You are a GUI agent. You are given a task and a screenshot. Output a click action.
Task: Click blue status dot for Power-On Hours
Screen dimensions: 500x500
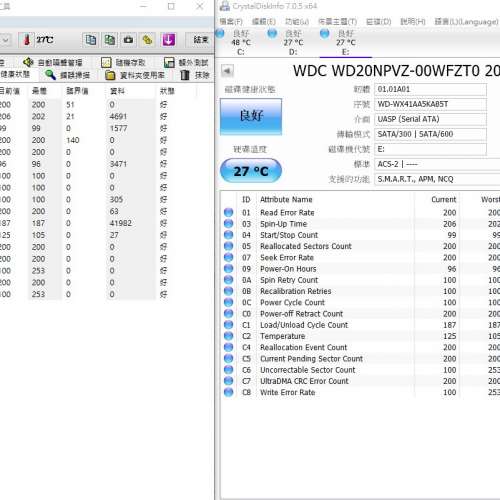coord(229,269)
